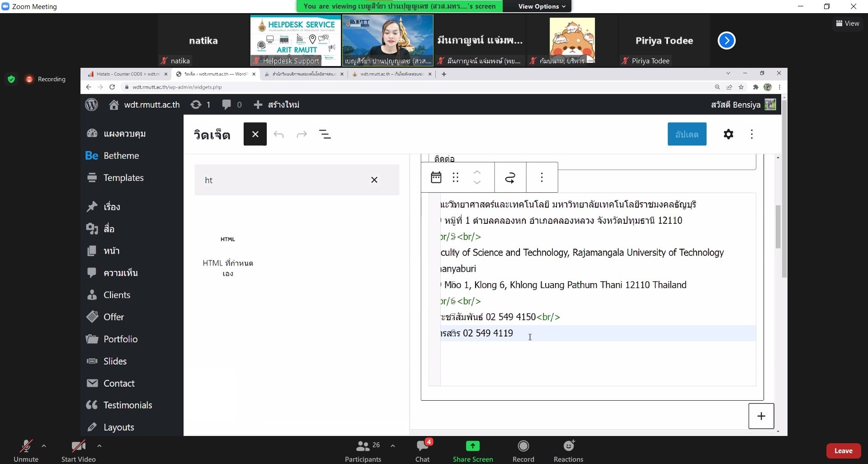This screenshot has height=464, width=868.
Task: Open browser extensions puzzle icon
Action: [x=755, y=87]
